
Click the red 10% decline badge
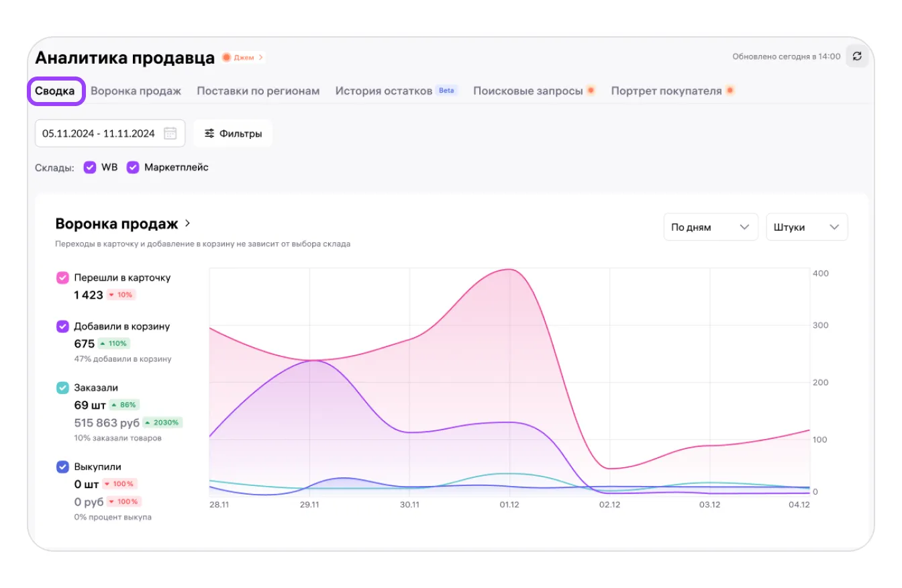pos(121,295)
